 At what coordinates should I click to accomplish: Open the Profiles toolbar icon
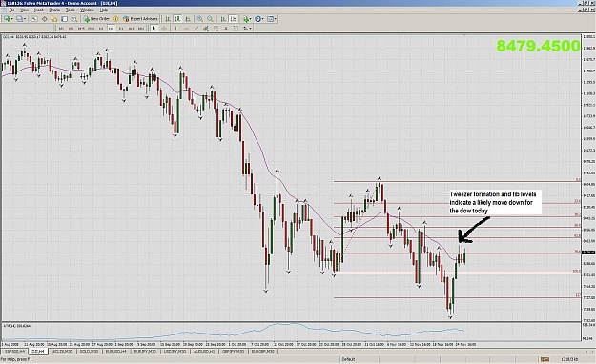coord(19,19)
